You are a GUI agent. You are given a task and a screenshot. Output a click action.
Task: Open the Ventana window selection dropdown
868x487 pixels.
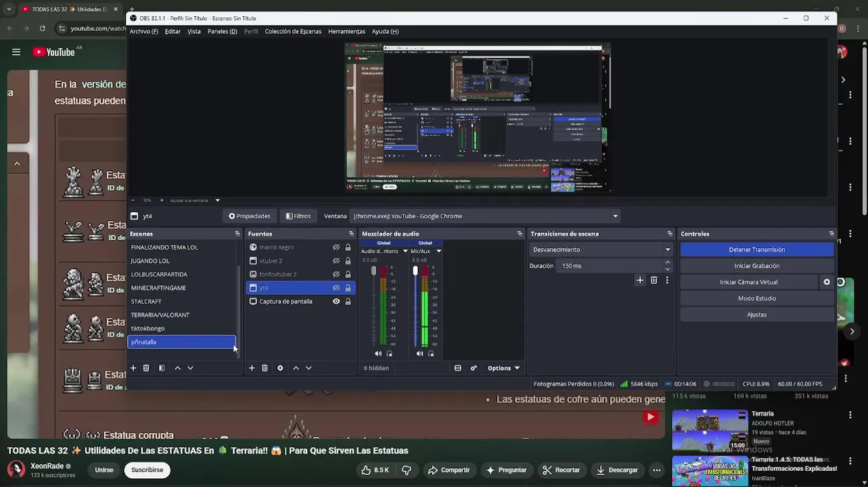pos(485,216)
